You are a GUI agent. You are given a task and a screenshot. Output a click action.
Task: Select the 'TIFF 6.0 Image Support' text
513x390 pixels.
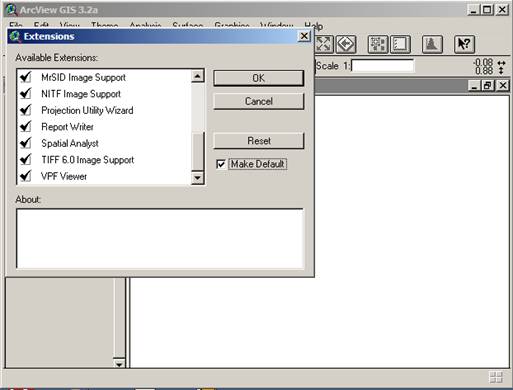point(88,160)
